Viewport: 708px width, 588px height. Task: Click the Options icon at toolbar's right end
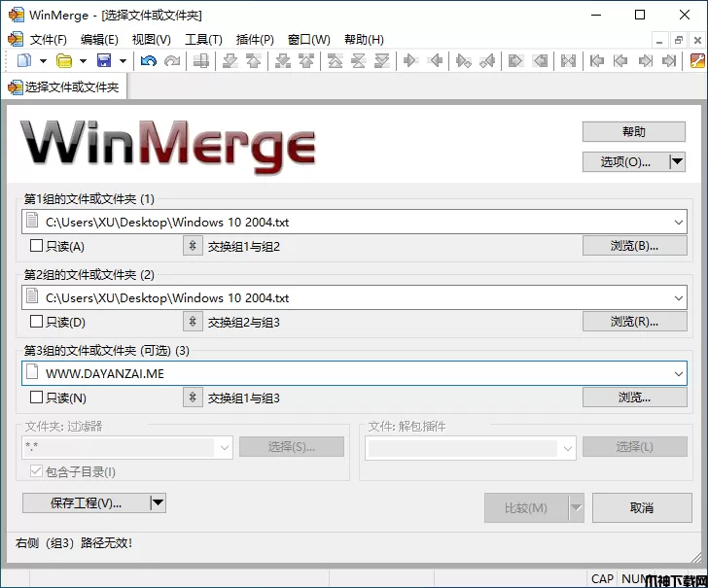[696, 61]
